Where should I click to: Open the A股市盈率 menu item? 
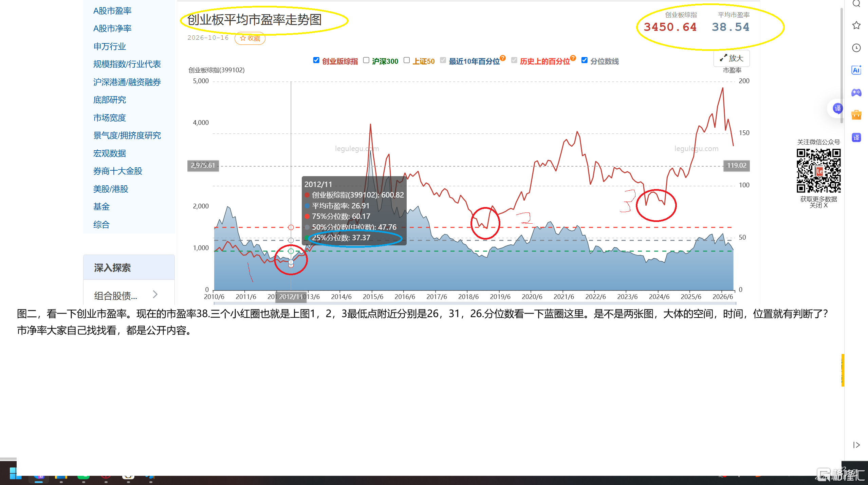(x=112, y=11)
